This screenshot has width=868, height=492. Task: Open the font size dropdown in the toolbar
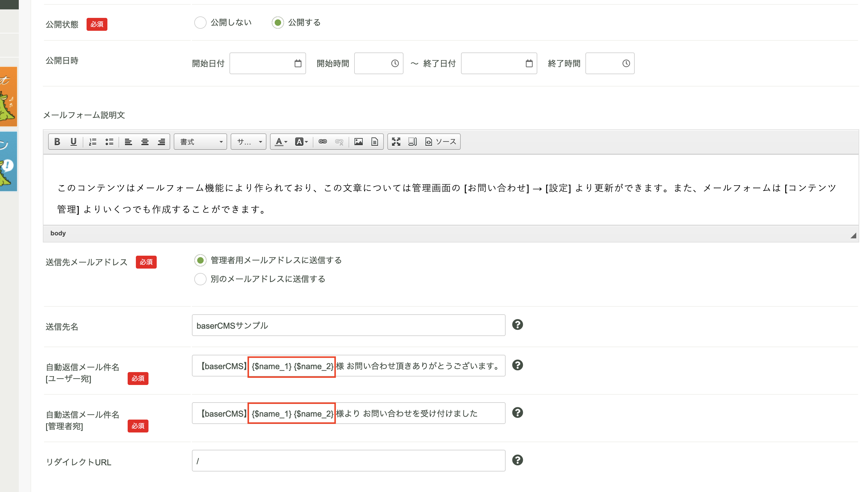coord(249,142)
